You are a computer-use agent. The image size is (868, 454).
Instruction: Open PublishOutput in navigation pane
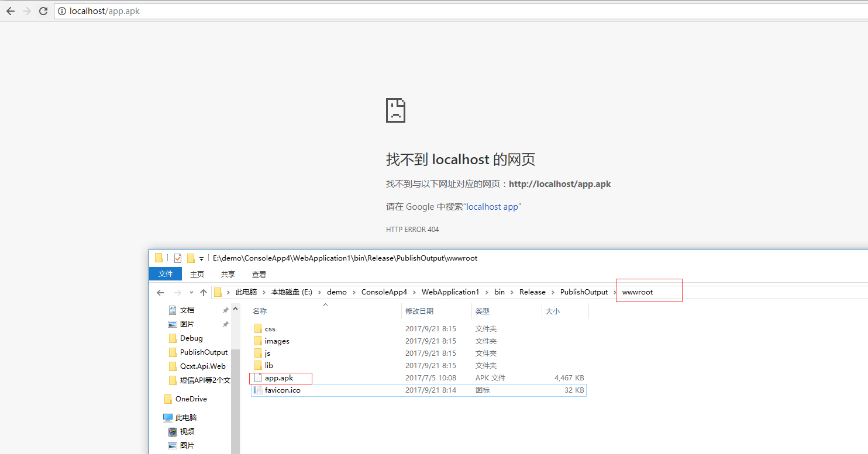[x=204, y=352]
